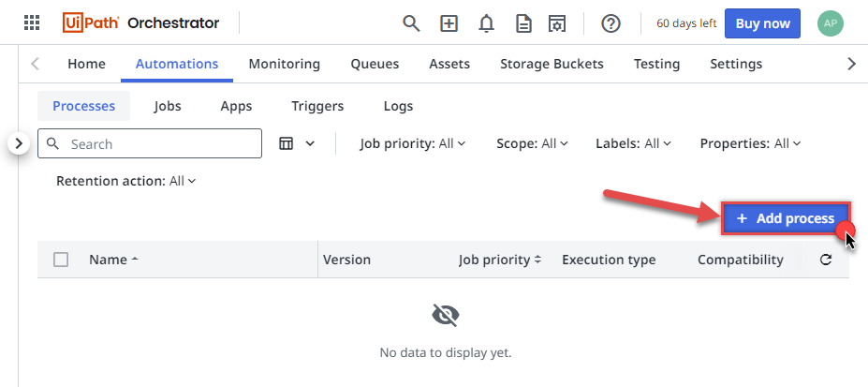
Task: Open the Settings tab
Action: (736, 64)
